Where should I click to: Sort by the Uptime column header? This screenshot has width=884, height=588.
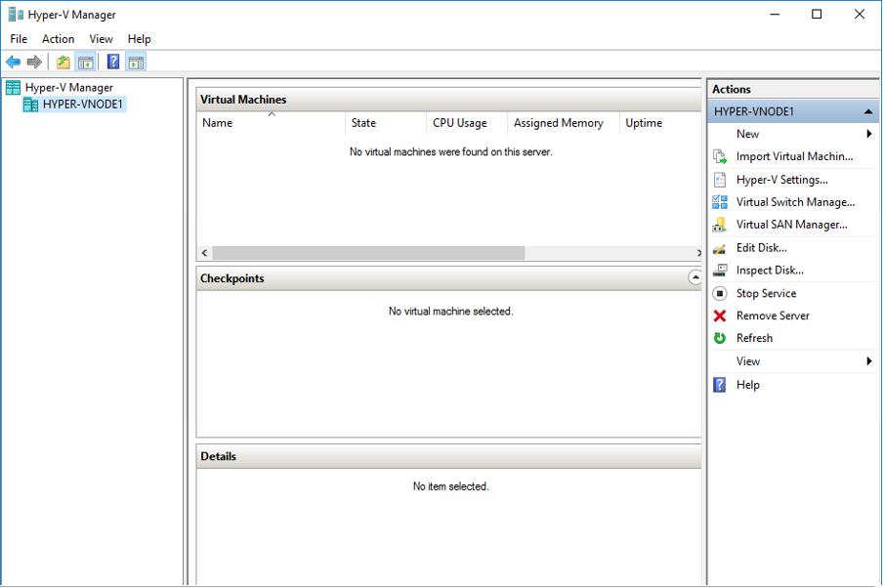(660, 123)
